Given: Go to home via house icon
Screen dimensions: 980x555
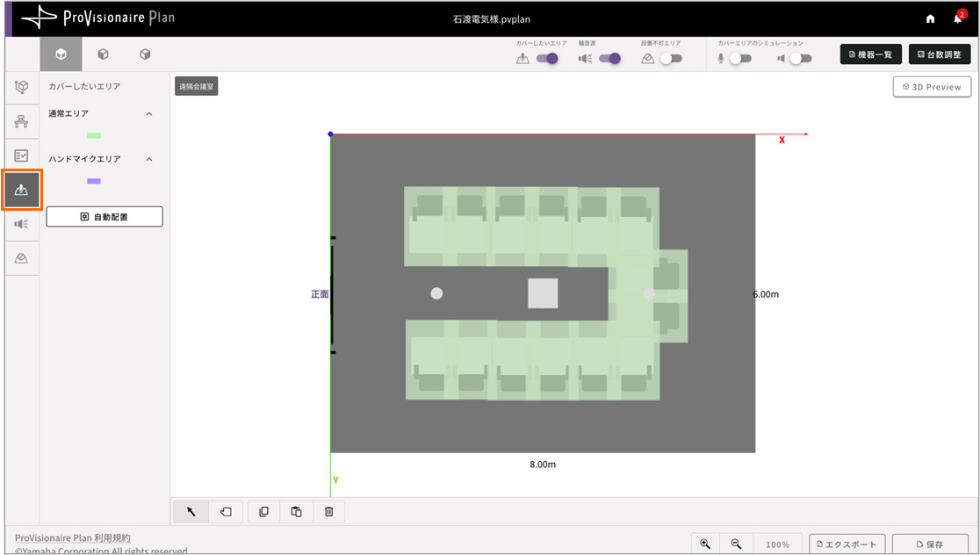Looking at the screenshot, I should (931, 18).
